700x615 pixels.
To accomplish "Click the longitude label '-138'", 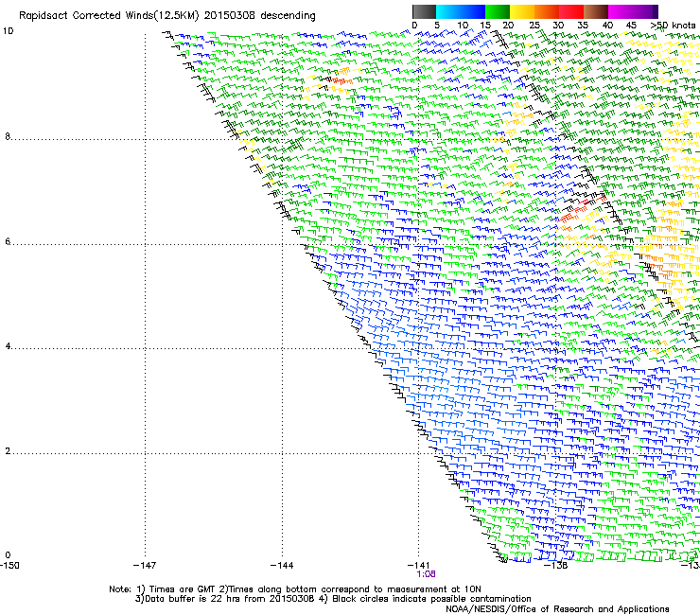I will click(x=555, y=566).
